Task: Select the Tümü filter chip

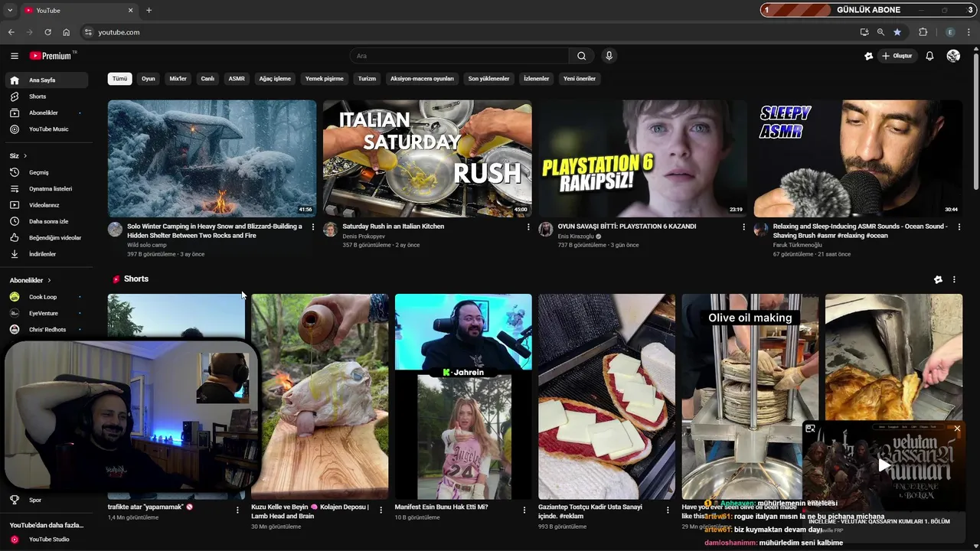Action: [120, 79]
